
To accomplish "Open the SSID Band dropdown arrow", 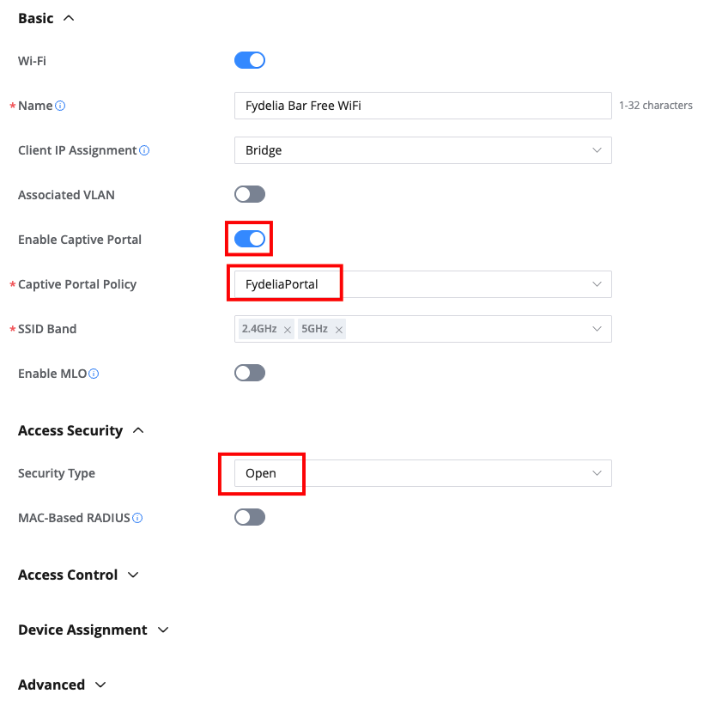I will [597, 329].
